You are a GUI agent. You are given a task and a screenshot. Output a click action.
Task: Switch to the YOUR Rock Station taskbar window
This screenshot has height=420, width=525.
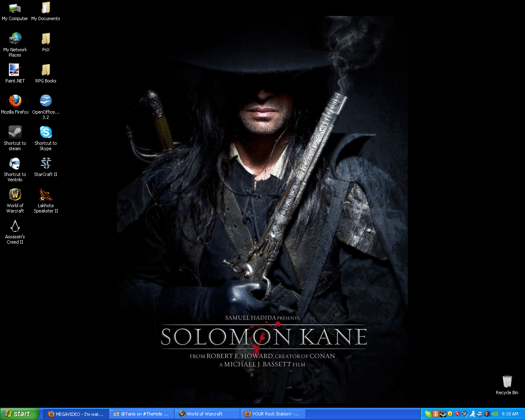[x=273, y=414]
